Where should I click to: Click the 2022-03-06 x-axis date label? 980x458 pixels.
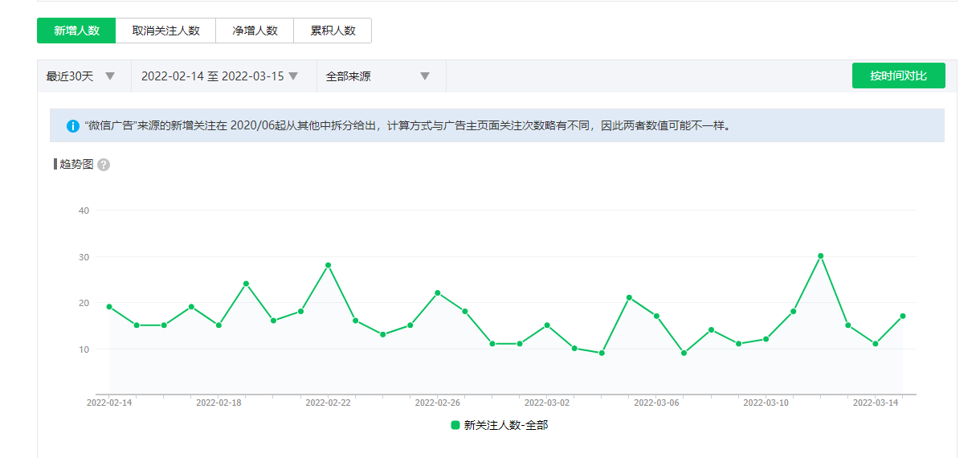pyautogui.click(x=656, y=403)
